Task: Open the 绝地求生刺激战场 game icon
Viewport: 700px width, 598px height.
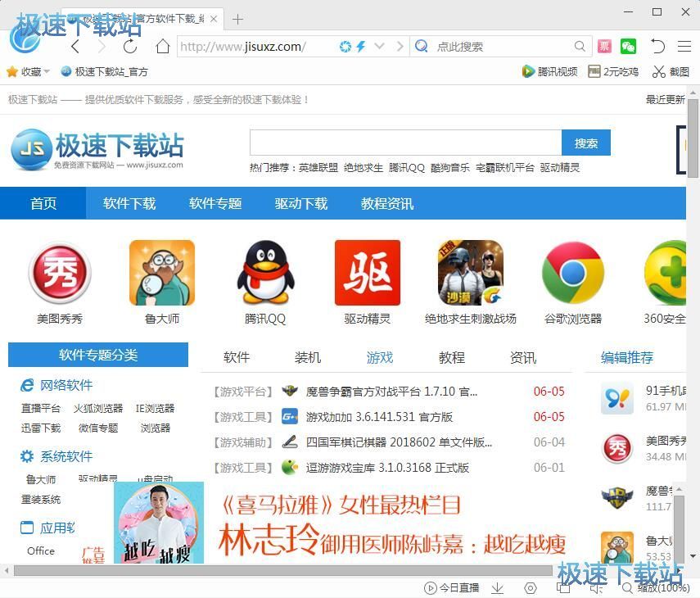Action: click(471, 273)
